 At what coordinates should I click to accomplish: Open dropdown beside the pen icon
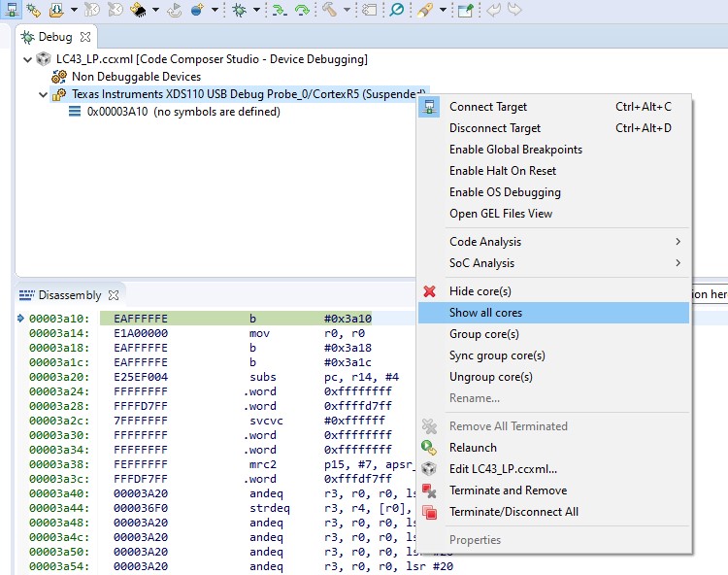(x=443, y=10)
